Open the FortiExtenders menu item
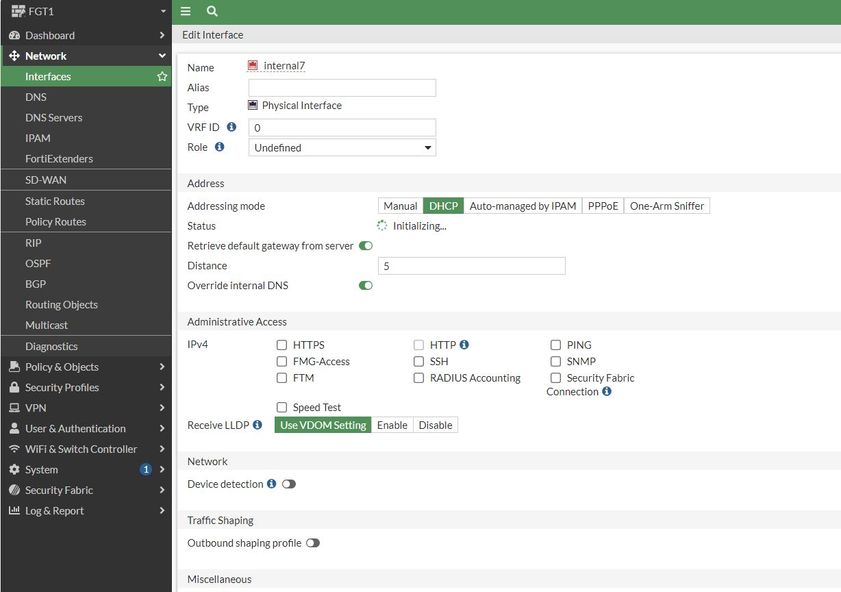The height and width of the screenshot is (592, 841). coord(86,159)
